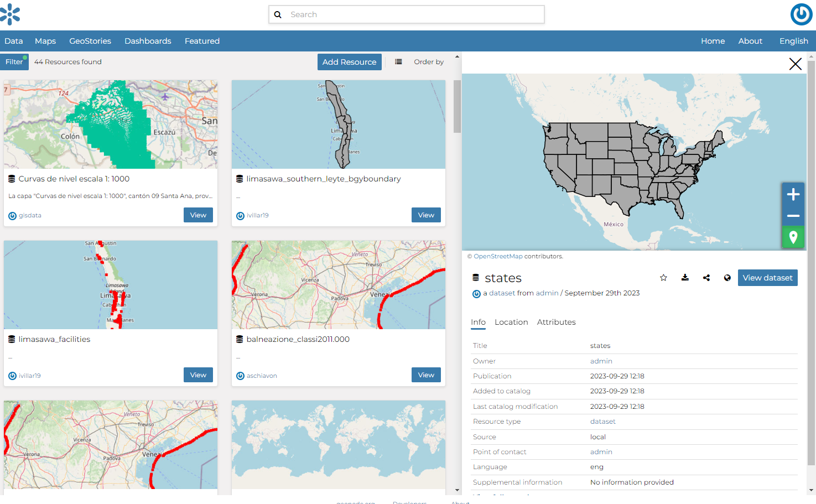Screen dimensions: 816x504
Task: Open the Maps menu
Action: coord(45,40)
